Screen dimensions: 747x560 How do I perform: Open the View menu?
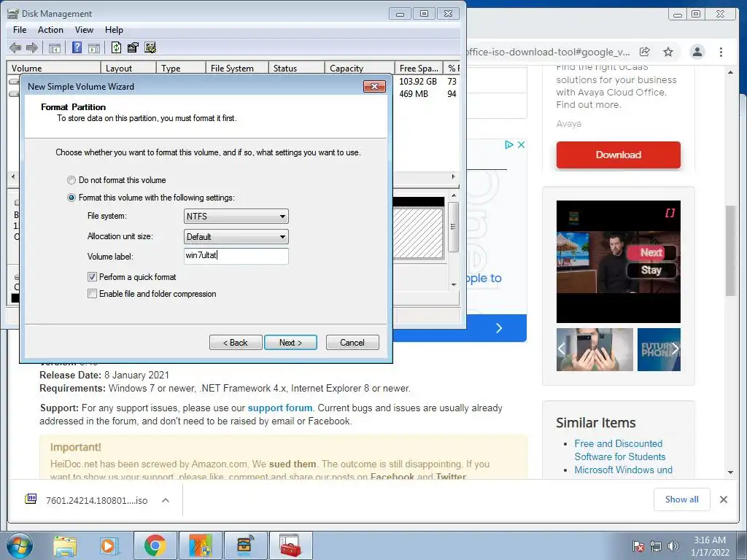(84, 29)
